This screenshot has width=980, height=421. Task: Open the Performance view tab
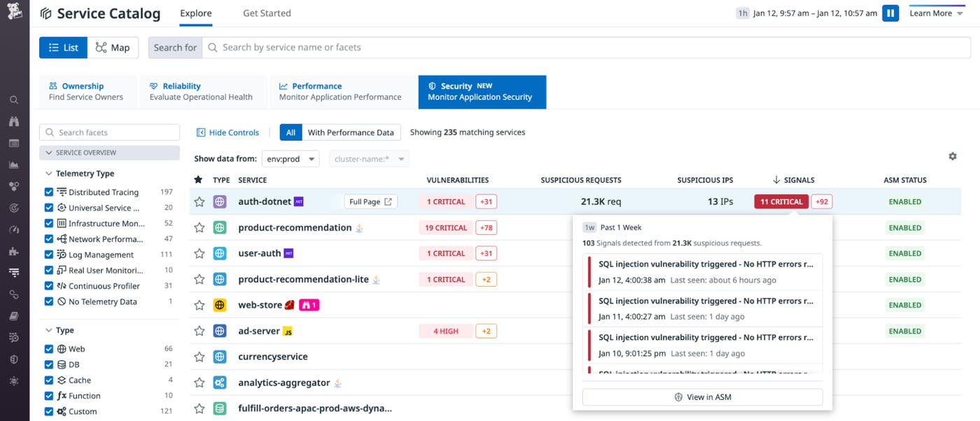click(x=341, y=92)
